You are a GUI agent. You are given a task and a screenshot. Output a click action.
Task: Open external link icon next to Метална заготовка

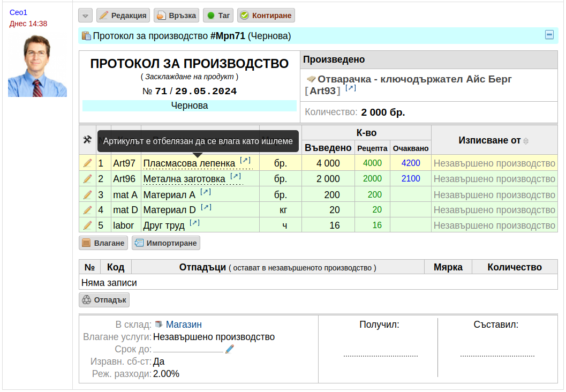(x=236, y=176)
